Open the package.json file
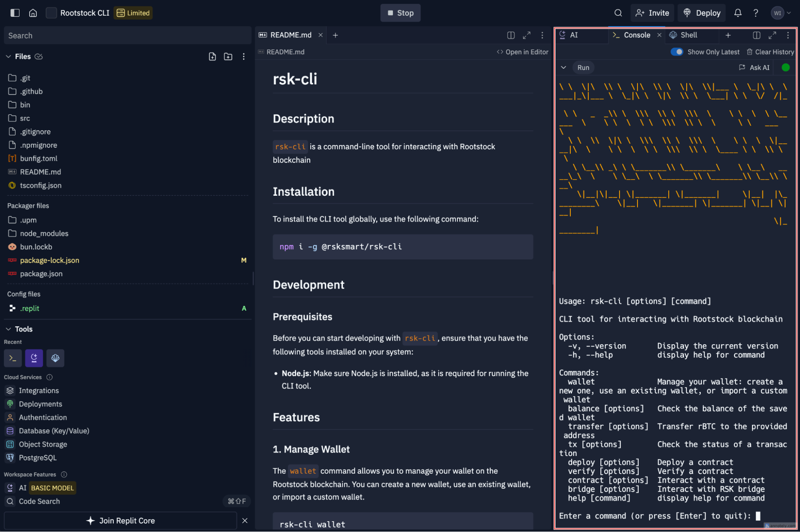Image resolution: width=800 pixels, height=532 pixels. 42,273
